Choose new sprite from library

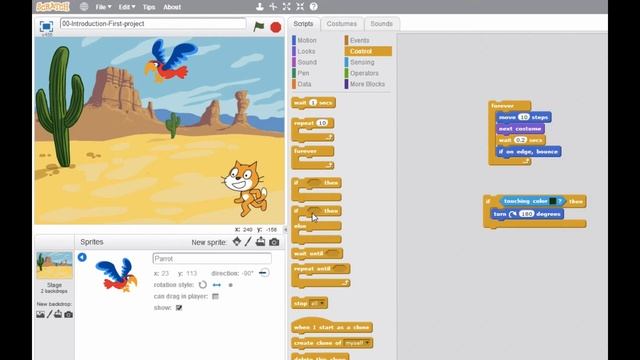(237, 242)
